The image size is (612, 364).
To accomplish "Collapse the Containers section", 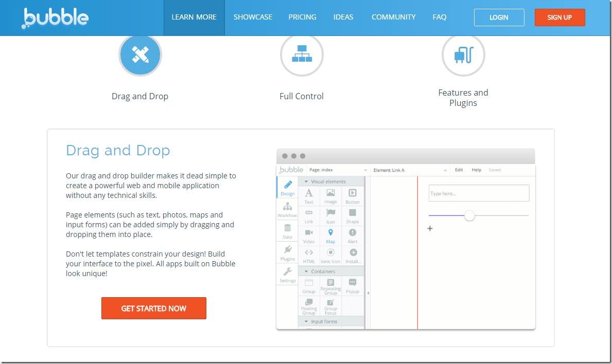I will click(306, 271).
